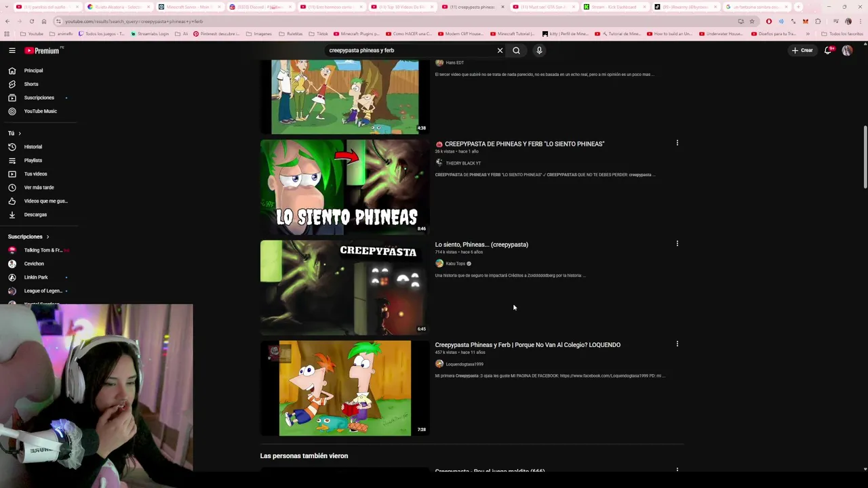Open the League of Legends subscription channel
Screen dimensions: 868x488
point(43,291)
